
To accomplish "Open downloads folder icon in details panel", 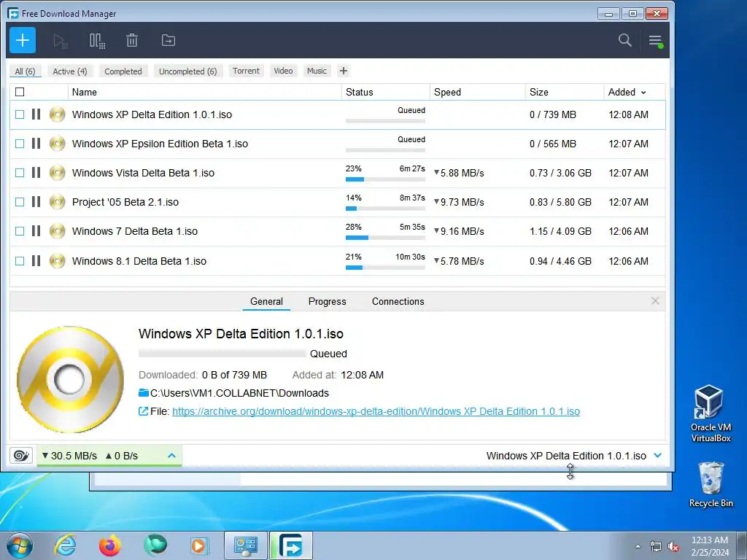I will tap(144, 393).
